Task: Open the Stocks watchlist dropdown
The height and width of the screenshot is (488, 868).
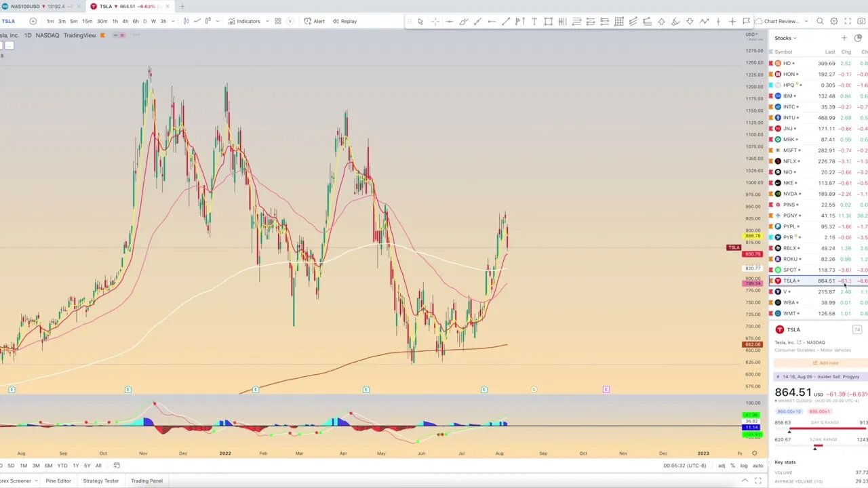Action: [x=786, y=38]
